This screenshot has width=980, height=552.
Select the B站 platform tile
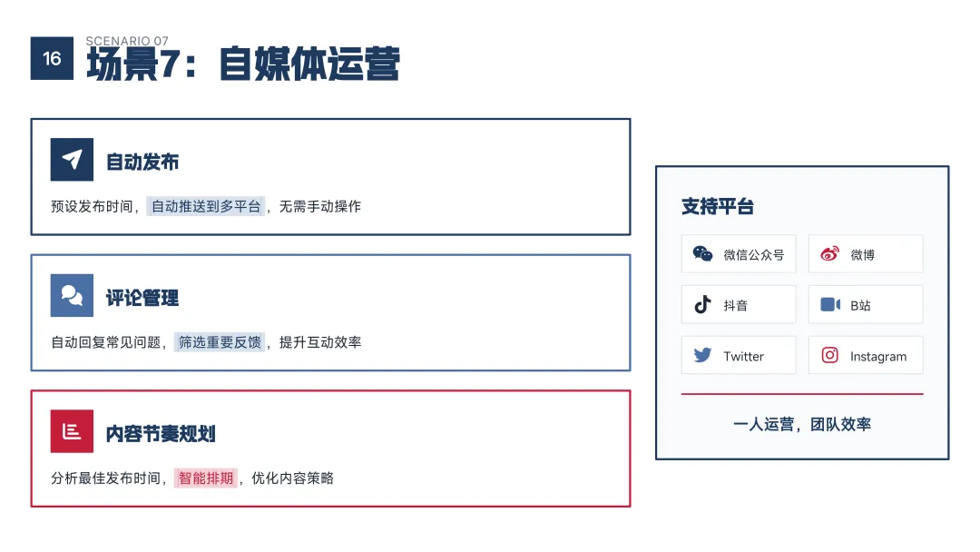click(866, 304)
